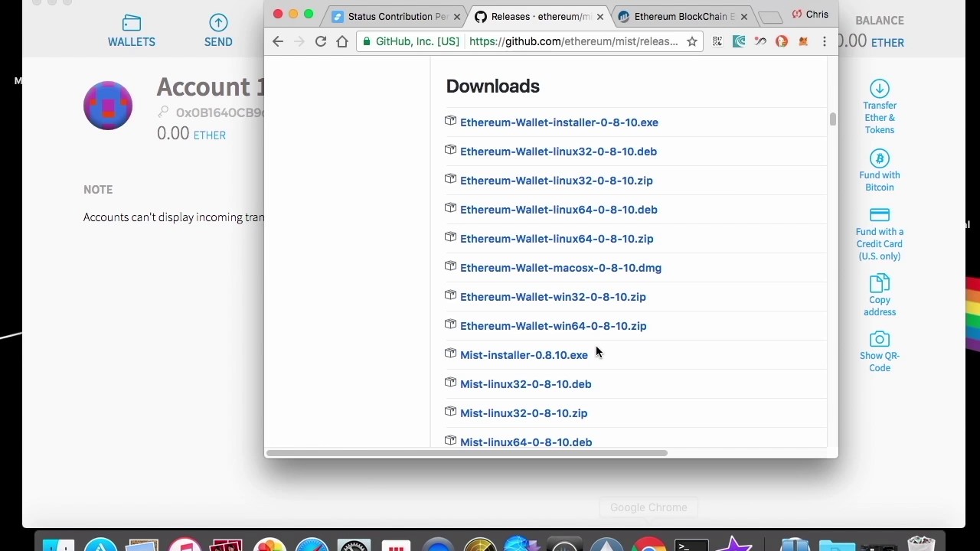The image size is (980, 551).
Task: Download Ethereum-Wallet-linux64-0-8-10.deb
Action: (559, 210)
